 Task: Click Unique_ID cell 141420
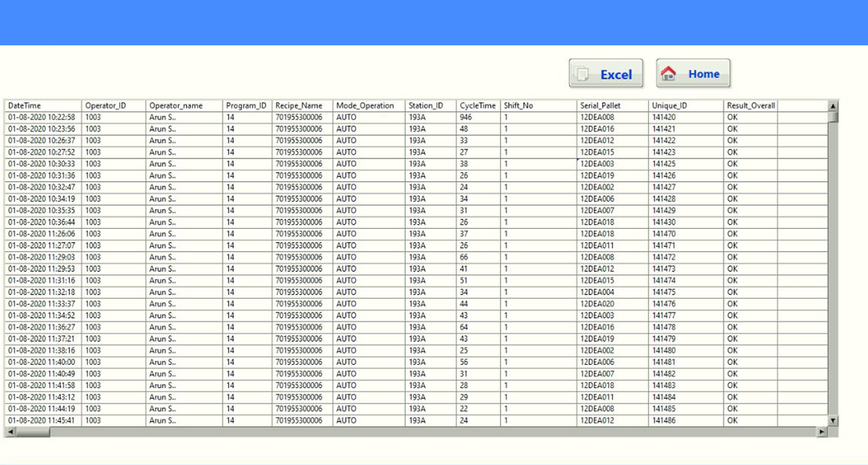point(686,118)
